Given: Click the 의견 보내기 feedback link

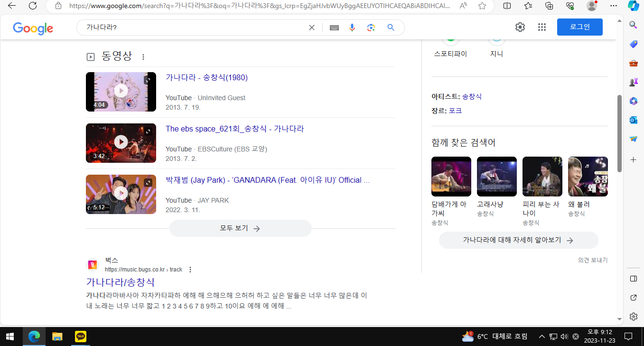Looking at the screenshot, I should coord(593,260).
